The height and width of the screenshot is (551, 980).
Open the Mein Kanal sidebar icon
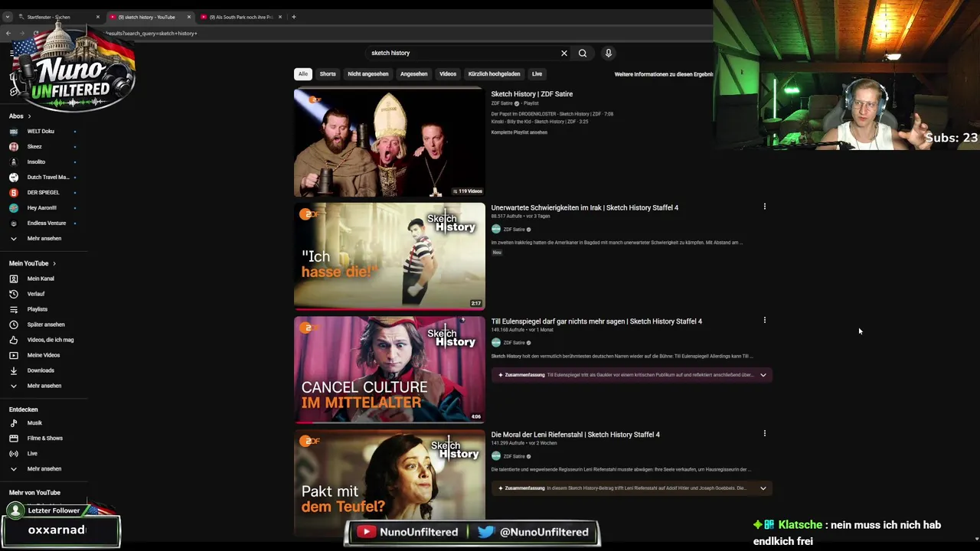[x=13, y=279]
